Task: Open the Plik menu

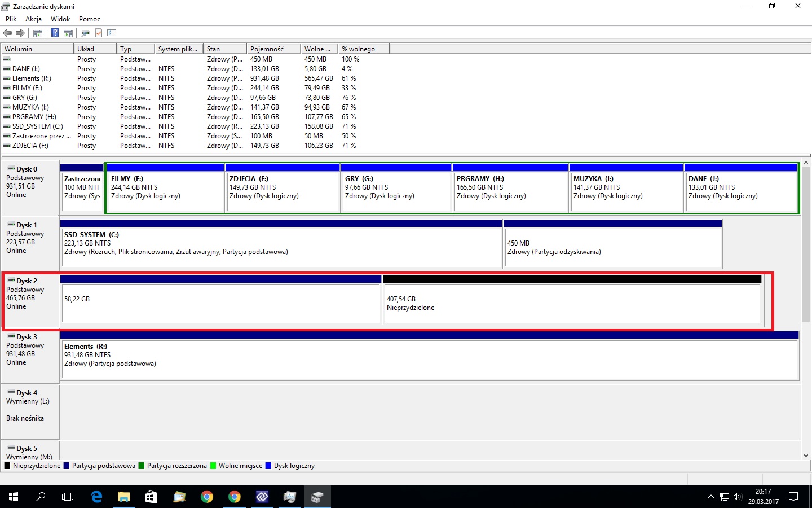Action: pos(11,19)
